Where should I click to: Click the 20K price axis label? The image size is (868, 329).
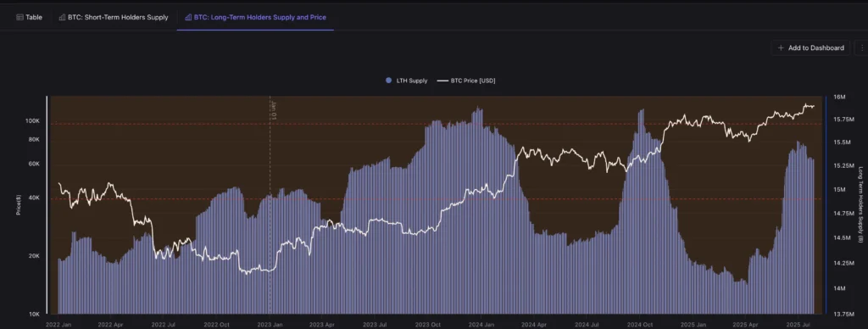click(x=34, y=256)
